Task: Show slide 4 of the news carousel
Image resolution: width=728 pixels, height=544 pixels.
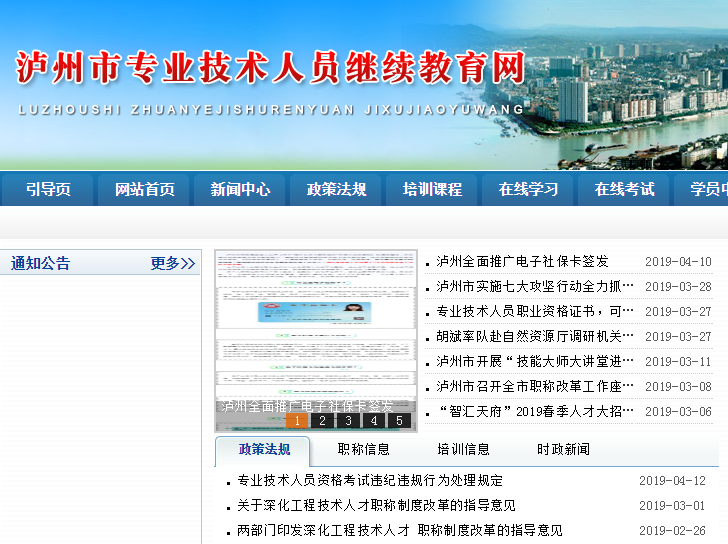Action: coord(374,421)
